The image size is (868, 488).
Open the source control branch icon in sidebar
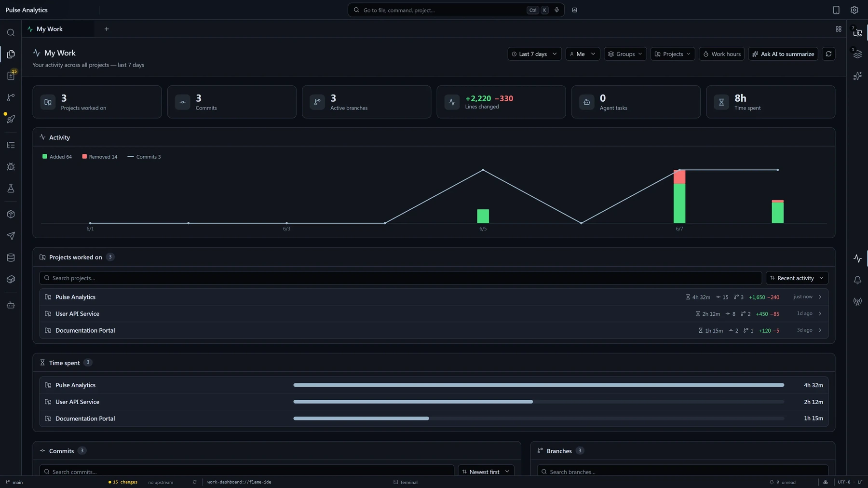click(x=11, y=97)
